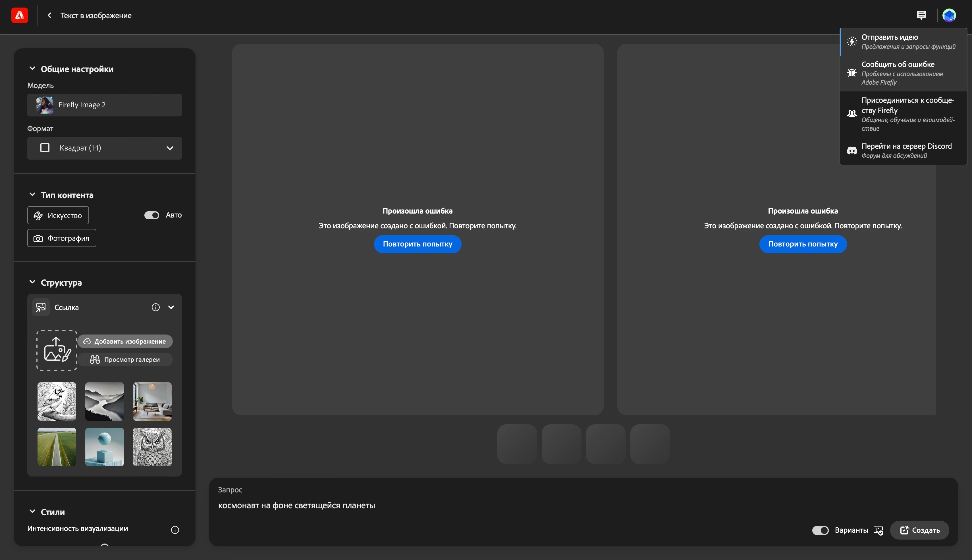Click the Запрос prompt text field
The height and width of the screenshot is (560, 972).
(500, 505)
